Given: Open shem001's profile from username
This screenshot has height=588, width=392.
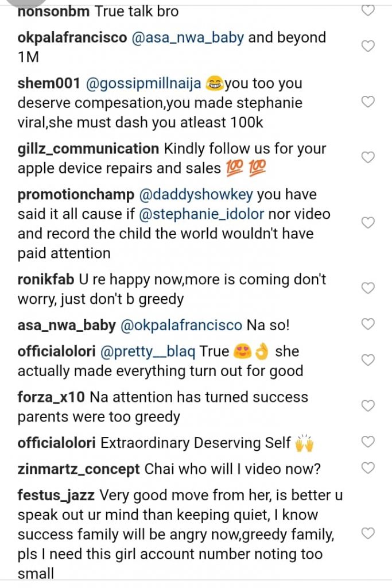Looking at the screenshot, I should 49,84.
